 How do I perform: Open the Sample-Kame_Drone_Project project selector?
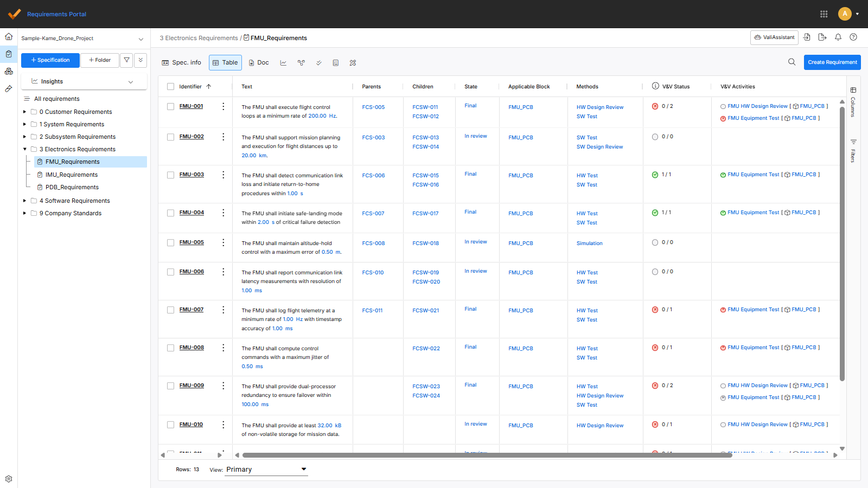[x=82, y=38]
